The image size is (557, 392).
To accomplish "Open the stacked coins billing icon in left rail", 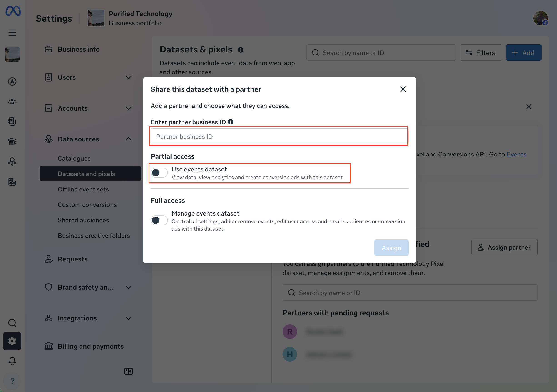I will [12, 182].
